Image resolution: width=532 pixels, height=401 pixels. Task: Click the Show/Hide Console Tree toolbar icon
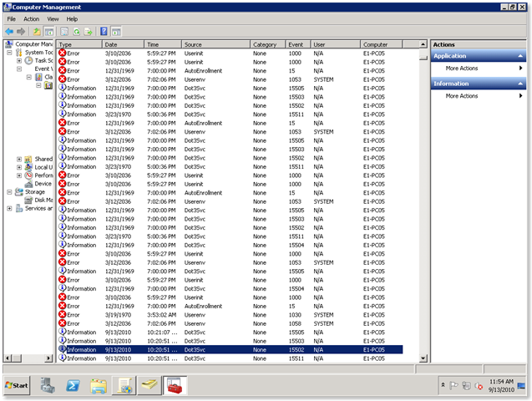[x=49, y=31]
